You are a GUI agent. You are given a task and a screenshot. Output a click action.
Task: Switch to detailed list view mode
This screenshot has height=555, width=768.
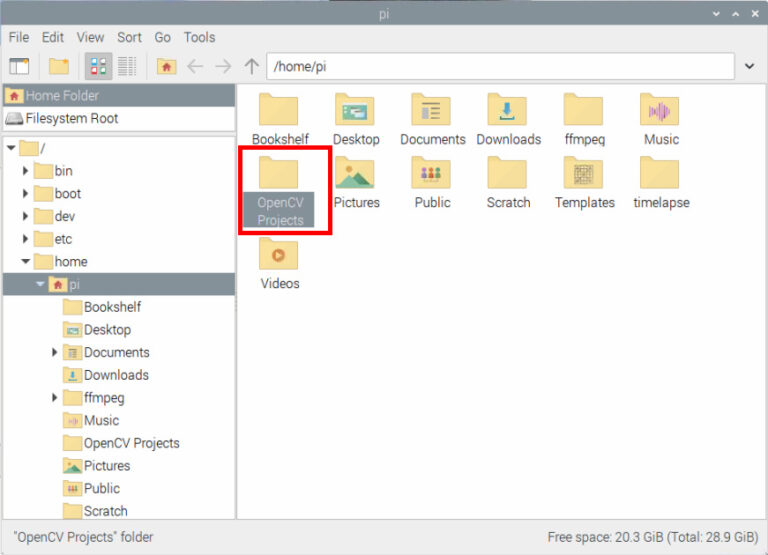click(x=127, y=67)
